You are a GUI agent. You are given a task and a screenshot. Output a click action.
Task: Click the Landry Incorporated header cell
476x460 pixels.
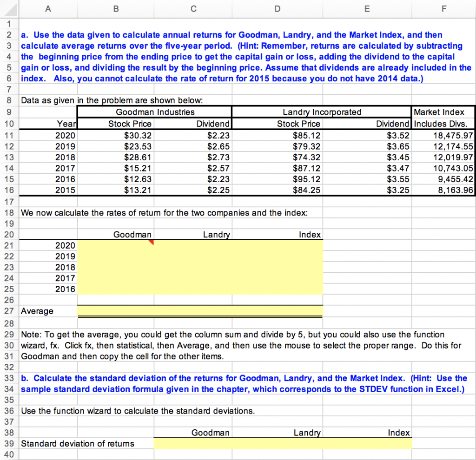coord(322,112)
